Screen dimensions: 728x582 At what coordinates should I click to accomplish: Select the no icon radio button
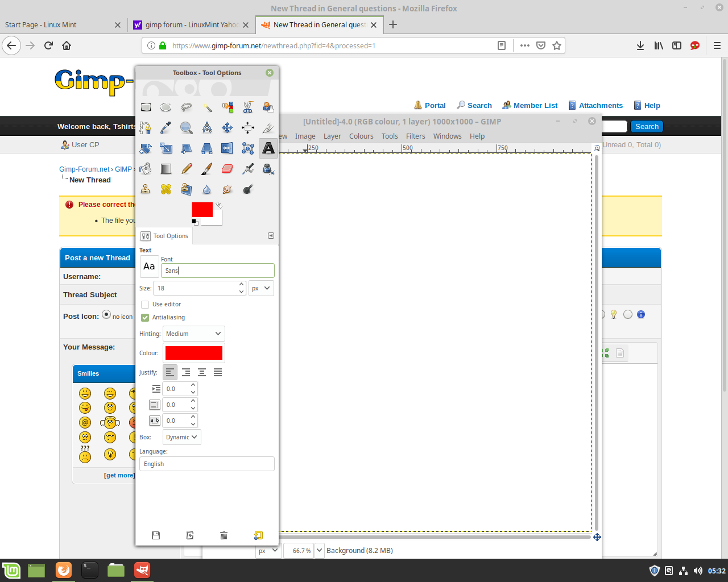point(106,315)
